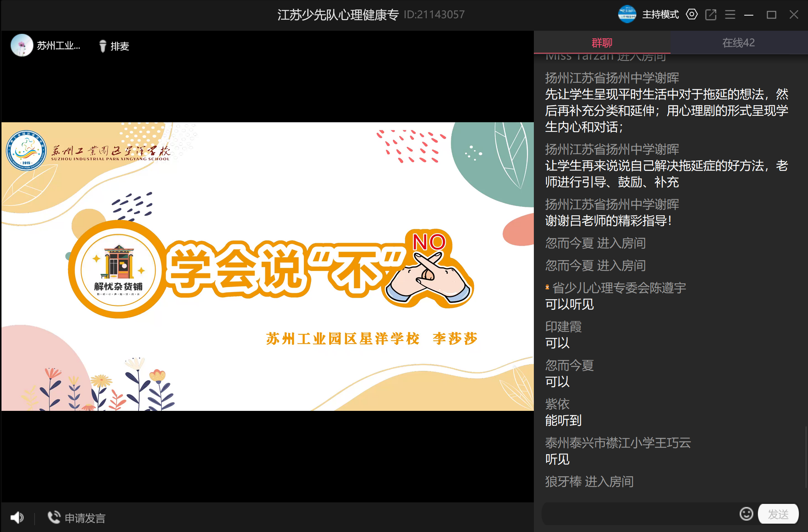This screenshot has height=532, width=808.
Task: Click the microphone 排麦 queue icon
Action: [x=103, y=46]
